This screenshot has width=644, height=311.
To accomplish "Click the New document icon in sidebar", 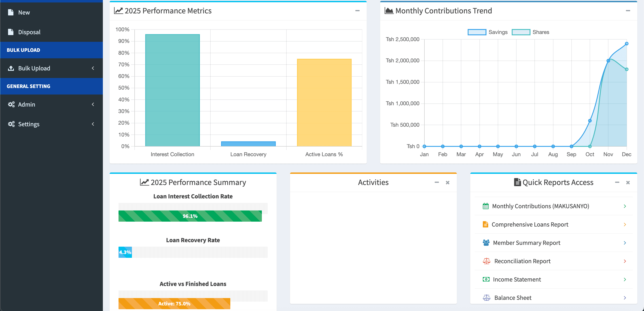I will point(11,12).
